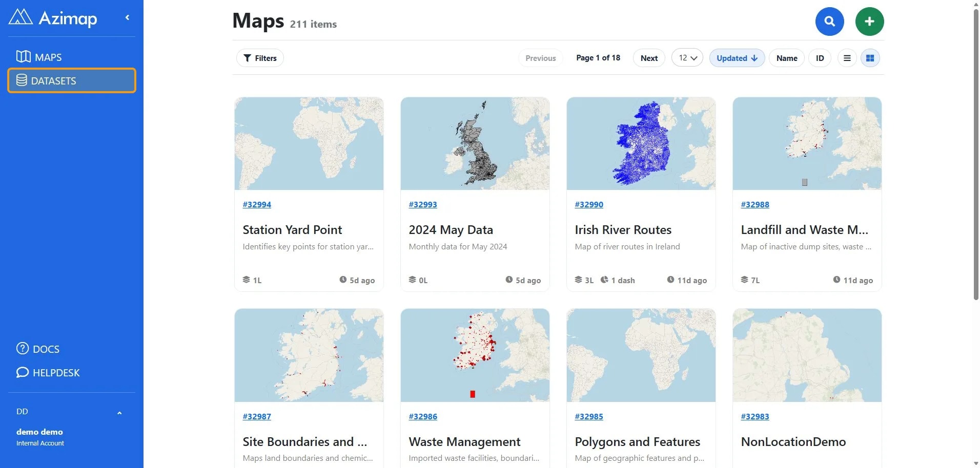This screenshot has height=468, width=980.
Task: Click the layers icon on Landfill and Waste card
Action: point(744,280)
